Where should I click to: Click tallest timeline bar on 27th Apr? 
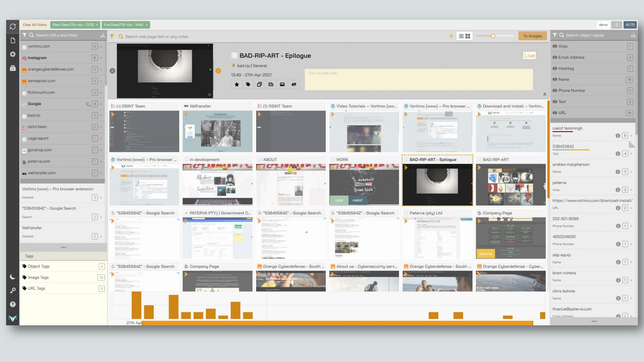coord(136,305)
